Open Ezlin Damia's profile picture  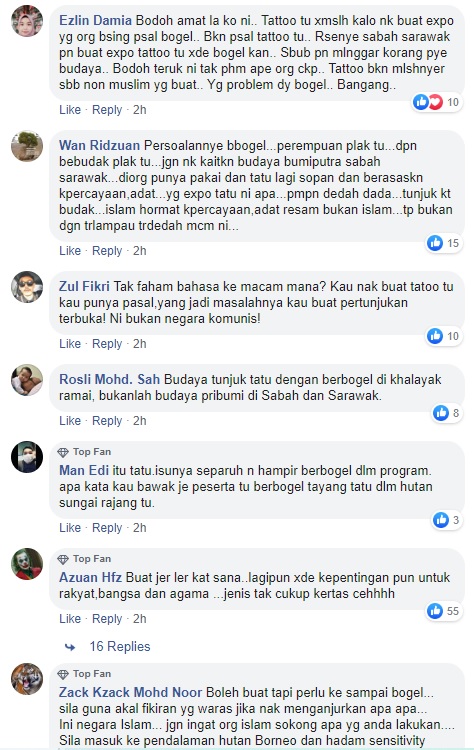[27, 21]
